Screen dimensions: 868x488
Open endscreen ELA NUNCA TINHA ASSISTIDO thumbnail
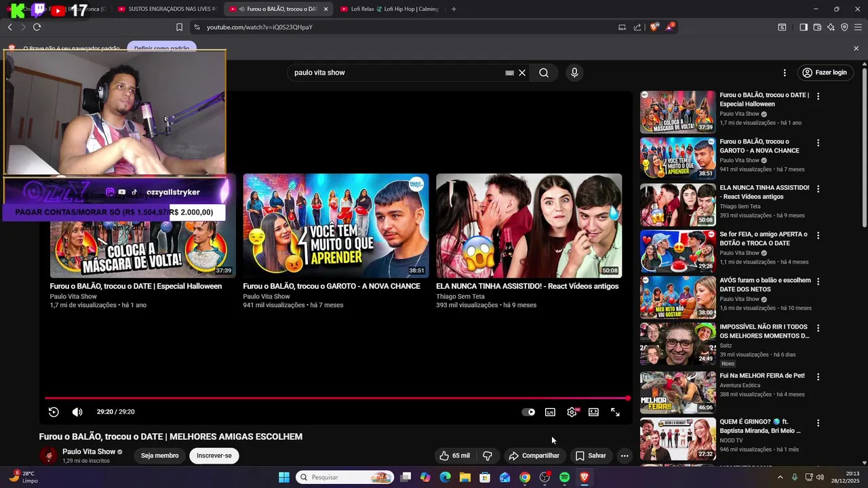[529, 226]
